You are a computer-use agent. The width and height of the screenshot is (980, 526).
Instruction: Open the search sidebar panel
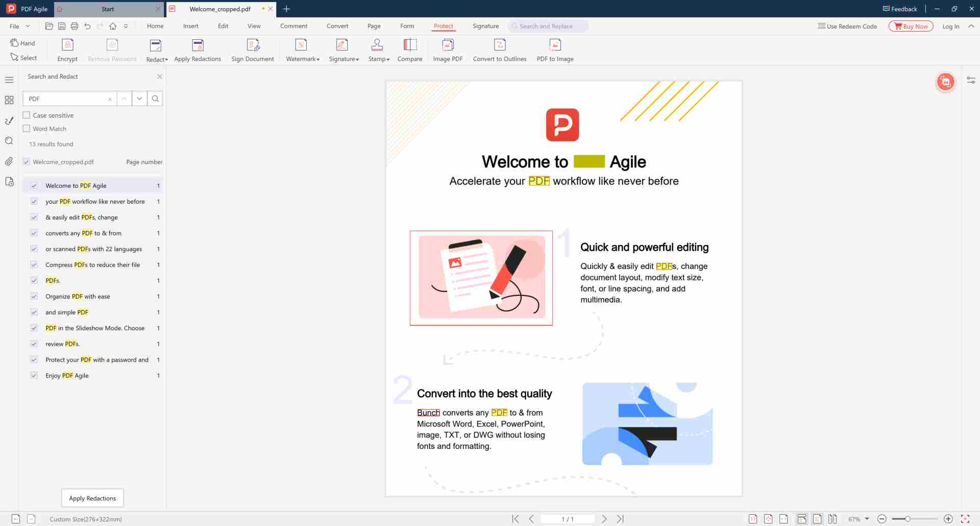tap(9, 141)
